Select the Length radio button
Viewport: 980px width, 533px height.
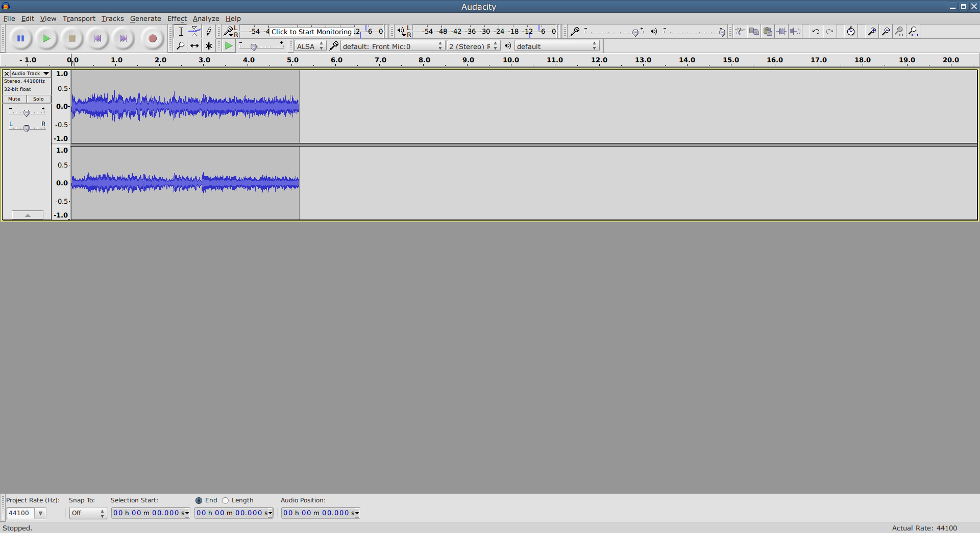pyautogui.click(x=225, y=500)
